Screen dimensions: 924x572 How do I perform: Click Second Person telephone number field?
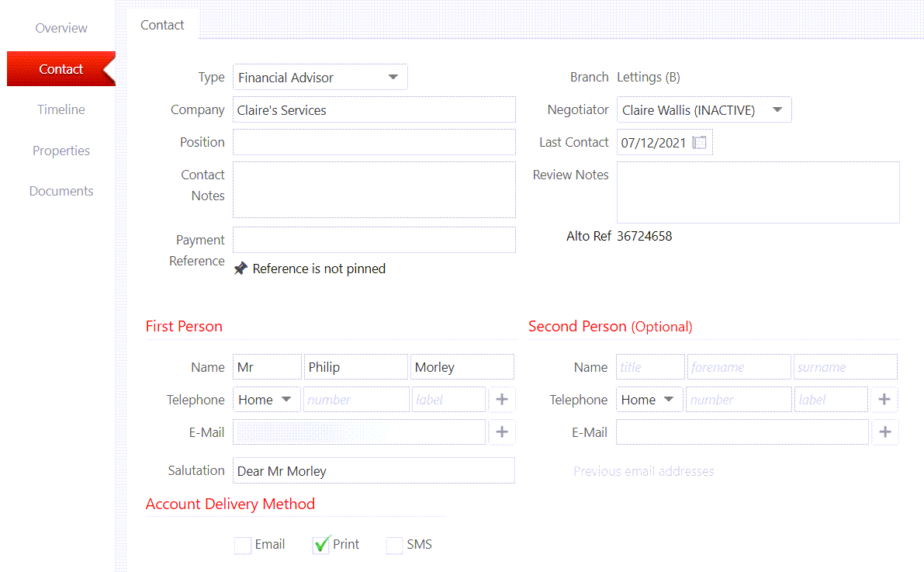[x=739, y=399]
